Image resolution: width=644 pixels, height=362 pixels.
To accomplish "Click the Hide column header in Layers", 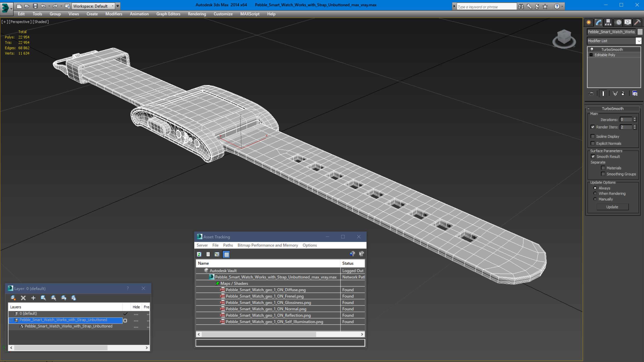I will tap(136, 307).
